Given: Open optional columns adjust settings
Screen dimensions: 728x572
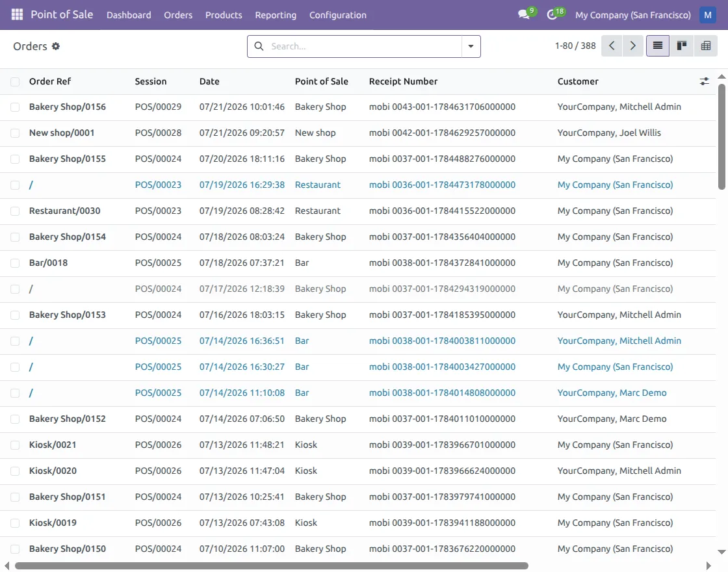Looking at the screenshot, I should click(x=705, y=81).
